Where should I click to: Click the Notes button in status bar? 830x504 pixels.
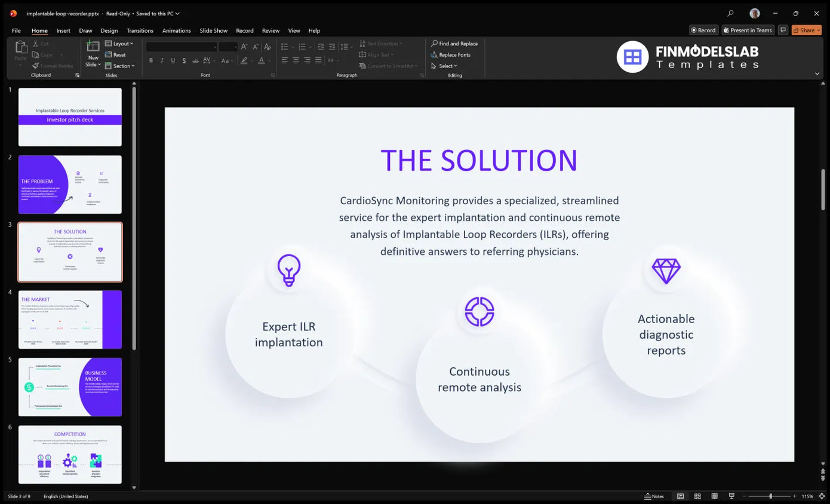tap(654, 496)
